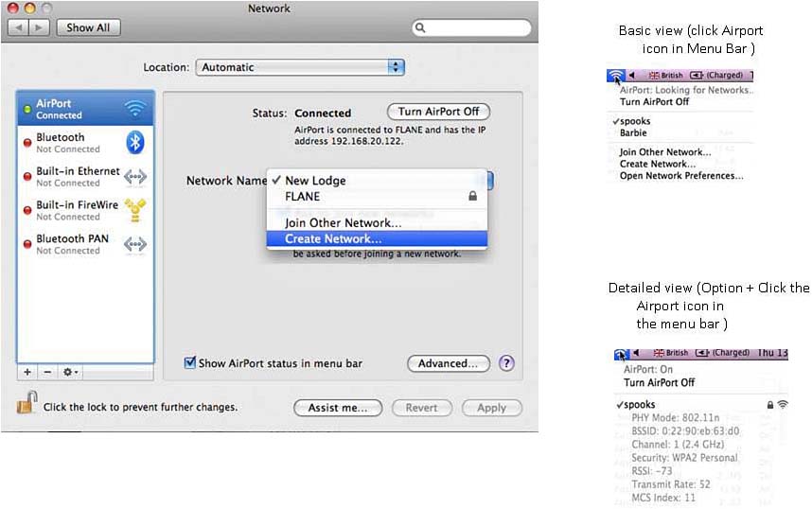Select spooks network in basic view menu

[635, 121]
